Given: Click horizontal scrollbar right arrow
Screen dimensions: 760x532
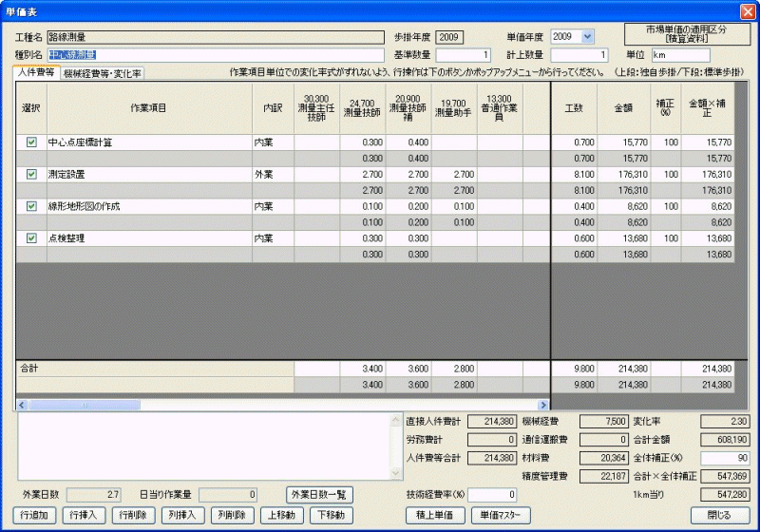Looking at the screenshot, I should [x=543, y=405].
